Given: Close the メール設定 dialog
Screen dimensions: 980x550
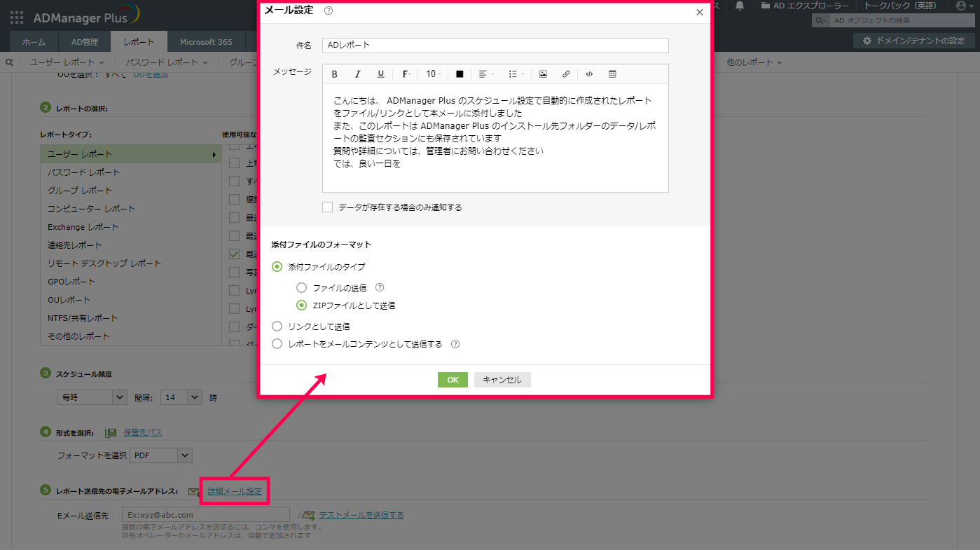Looking at the screenshot, I should (x=699, y=12).
